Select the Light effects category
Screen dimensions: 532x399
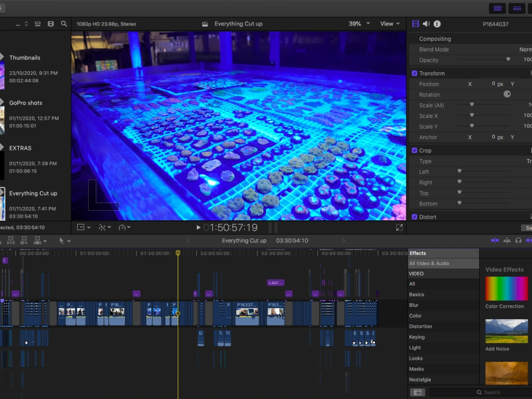(x=444, y=347)
